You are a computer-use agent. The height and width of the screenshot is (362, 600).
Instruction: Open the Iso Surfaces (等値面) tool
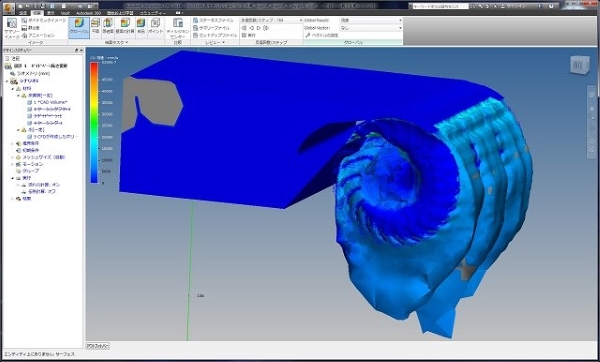point(108,26)
